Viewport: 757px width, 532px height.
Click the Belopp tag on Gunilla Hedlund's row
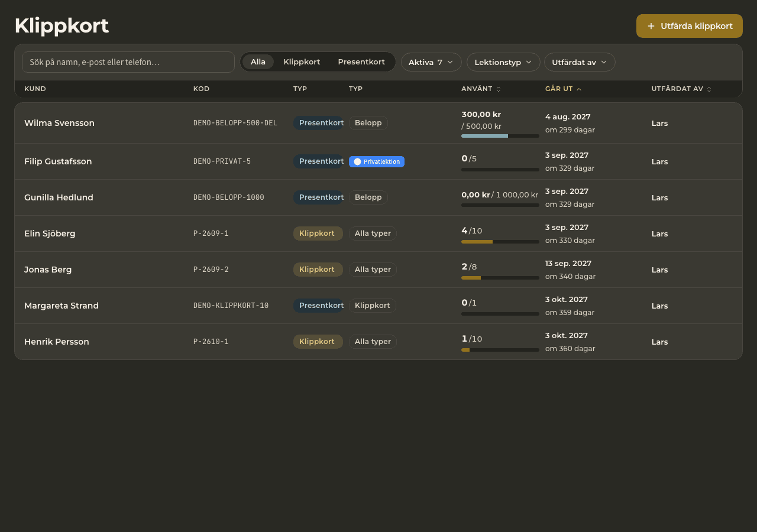[368, 197]
